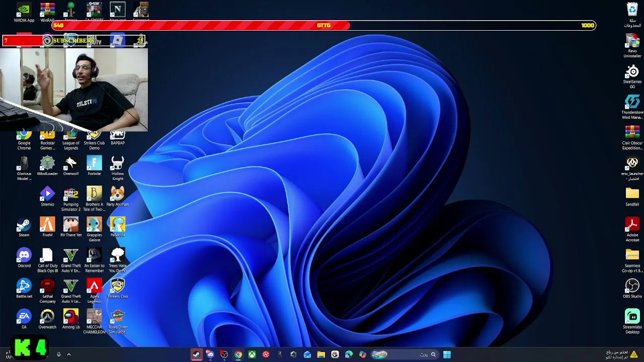Viewport: 644px width, 362px height.
Task: Open Chrome from the taskbar
Action: [x=238, y=354]
